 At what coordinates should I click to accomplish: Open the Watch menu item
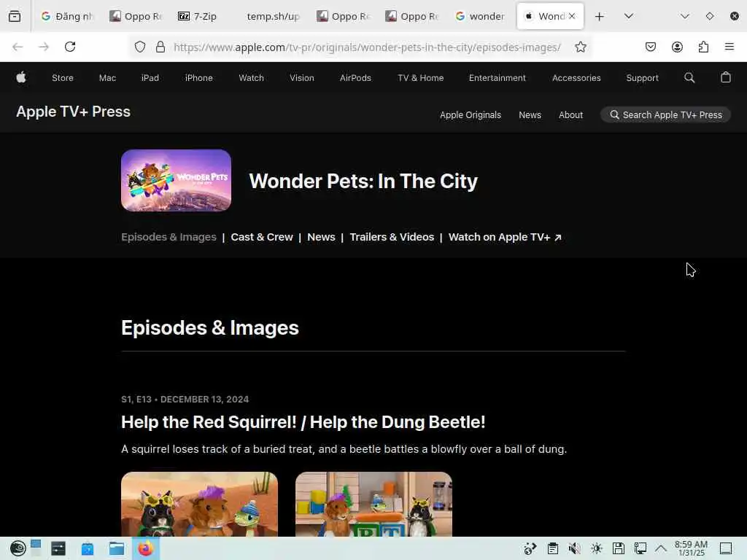pos(251,77)
